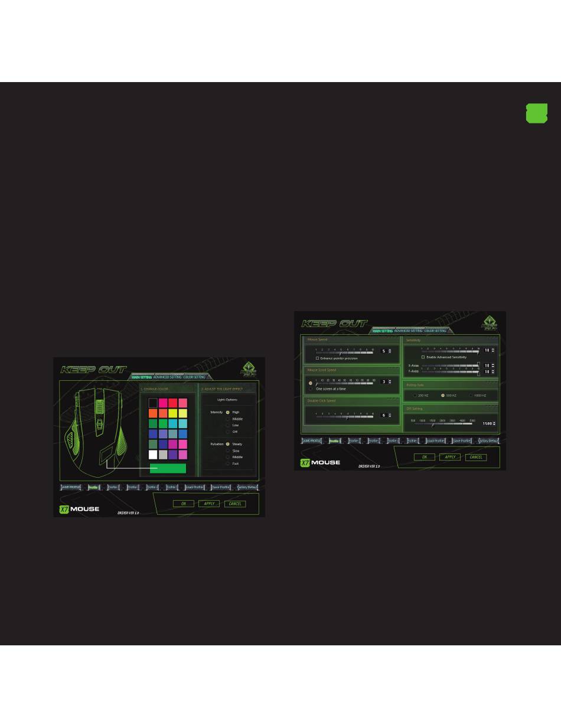
Task: Turn light intensity Off
Action: 227,432
